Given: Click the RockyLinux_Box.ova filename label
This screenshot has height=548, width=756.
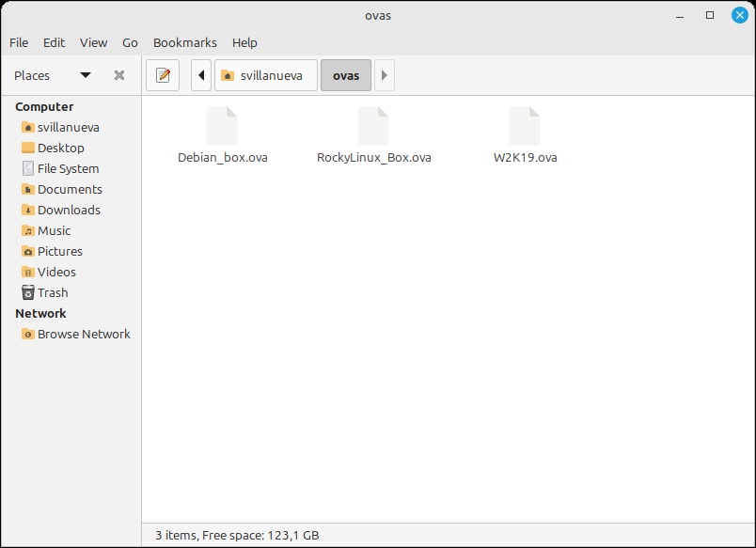Looking at the screenshot, I should (x=374, y=158).
